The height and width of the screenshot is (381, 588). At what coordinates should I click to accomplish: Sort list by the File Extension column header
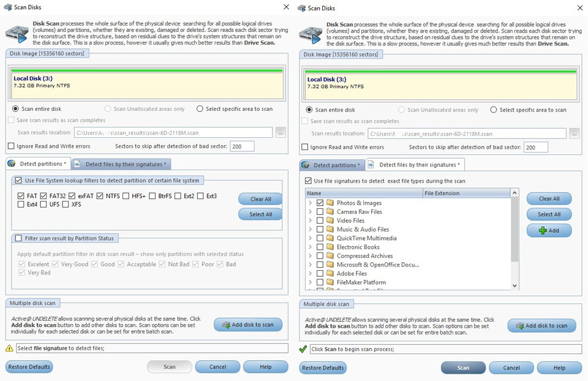click(467, 193)
